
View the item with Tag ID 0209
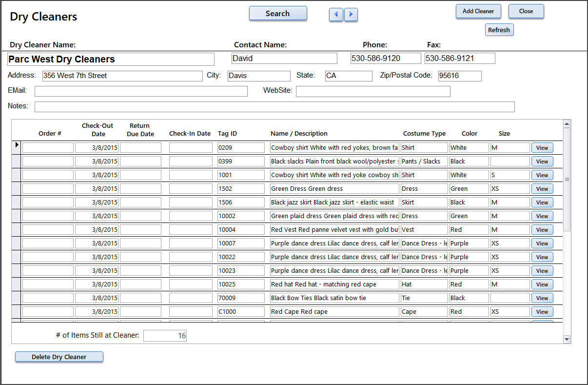[542, 148]
